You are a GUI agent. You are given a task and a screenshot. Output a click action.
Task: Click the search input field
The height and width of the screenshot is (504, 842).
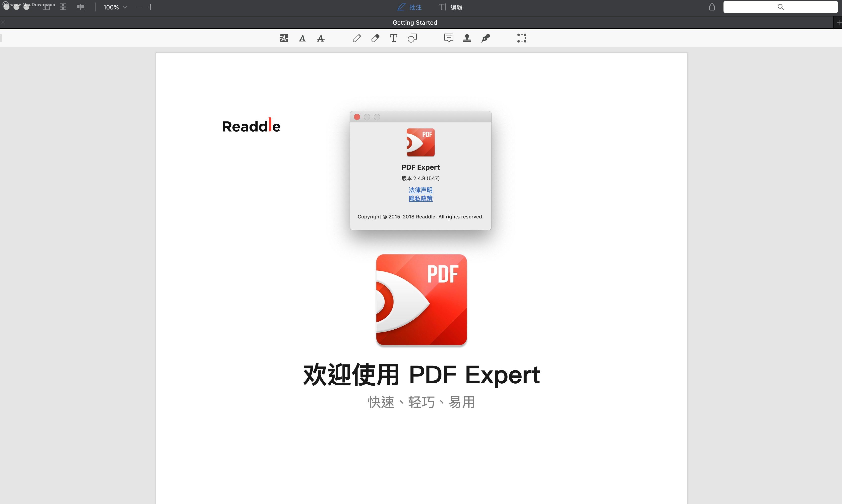[x=780, y=7]
